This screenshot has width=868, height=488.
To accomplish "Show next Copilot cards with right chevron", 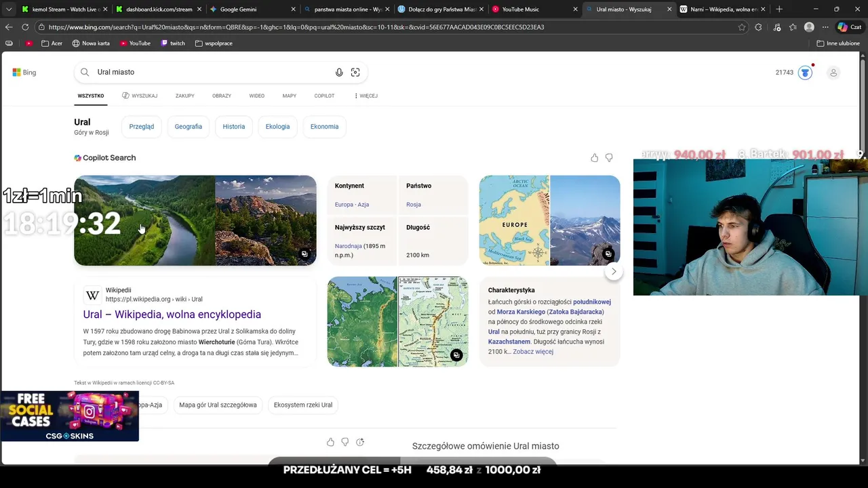I will pos(614,271).
